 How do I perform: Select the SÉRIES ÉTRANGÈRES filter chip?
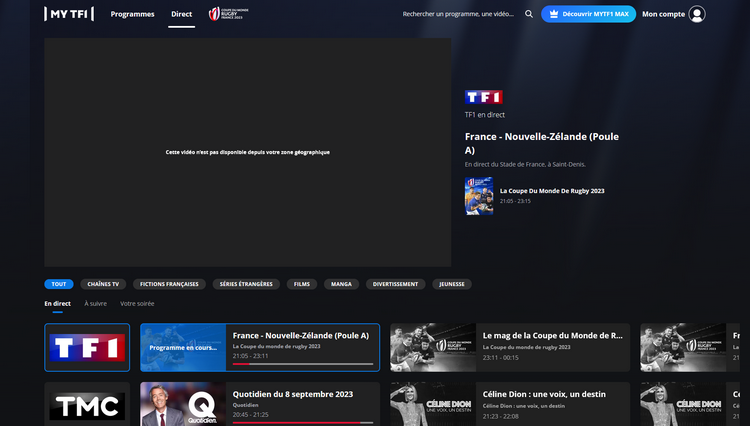tap(246, 284)
